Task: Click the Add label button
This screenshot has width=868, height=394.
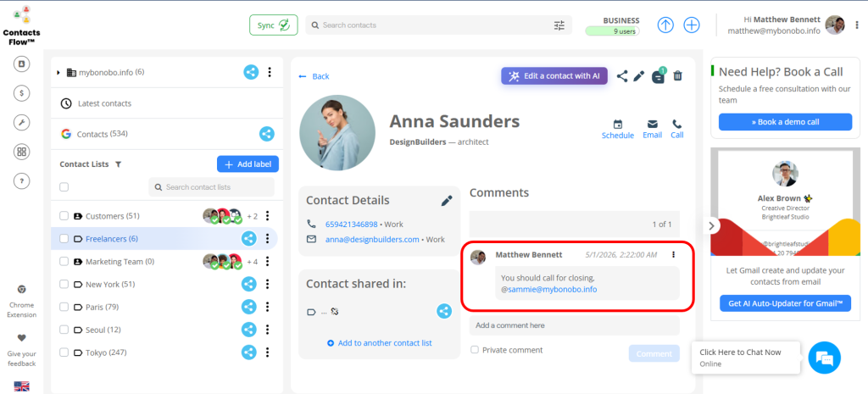Action: pyautogui.click(x=248, y=164)
